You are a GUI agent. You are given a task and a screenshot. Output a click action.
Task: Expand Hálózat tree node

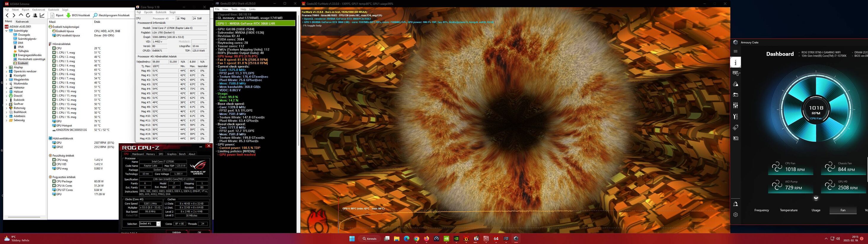pyautogui.click(x=7, y=91)
